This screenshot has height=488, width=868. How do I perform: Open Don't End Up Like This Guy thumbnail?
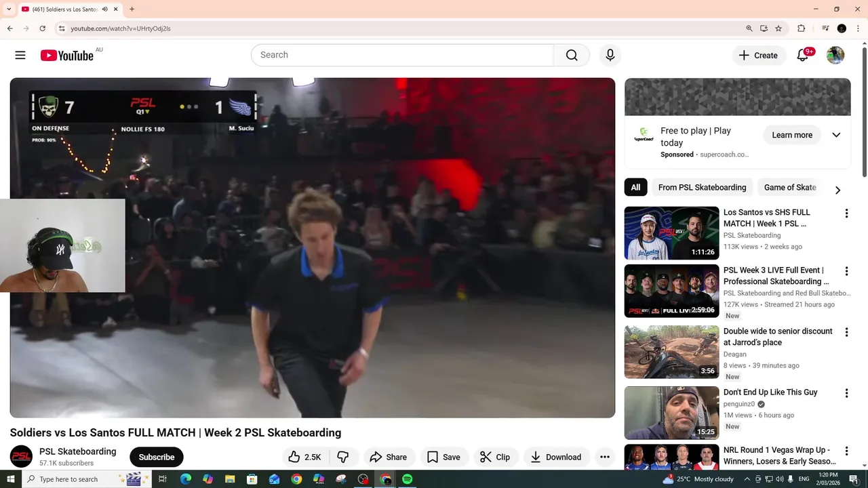click(671, 413)
